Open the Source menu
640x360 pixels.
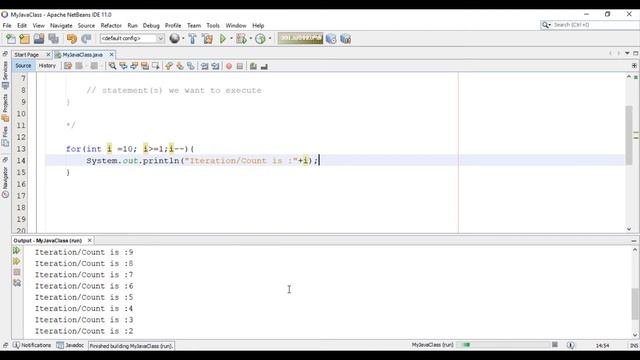86,25
